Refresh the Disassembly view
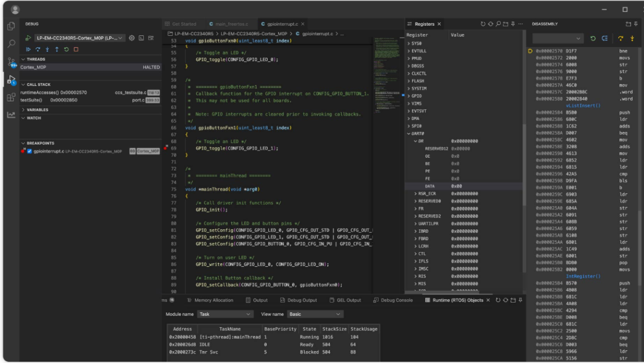Screen dimensions: 644x363 coord(593,38)
